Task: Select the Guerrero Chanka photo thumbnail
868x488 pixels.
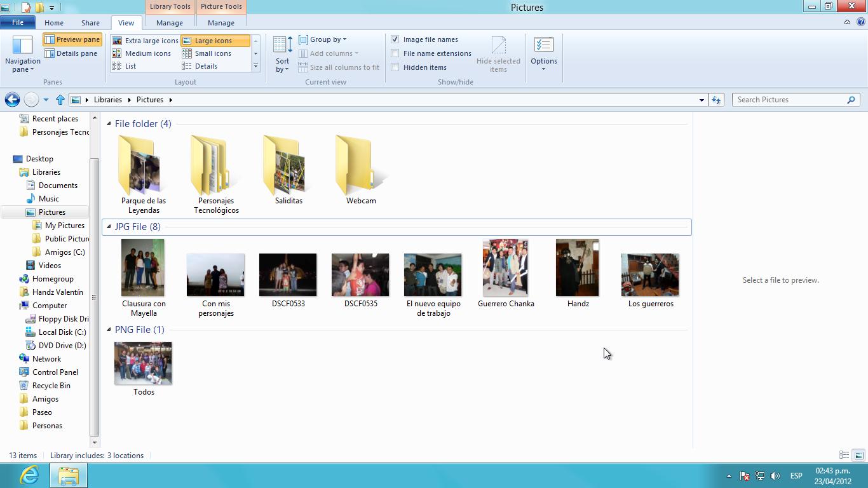Action: pos(505,268)
